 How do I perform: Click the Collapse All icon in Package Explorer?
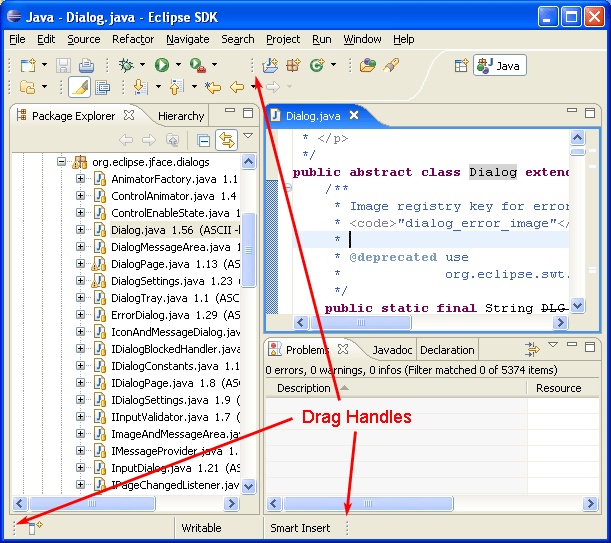coord(203,140)
